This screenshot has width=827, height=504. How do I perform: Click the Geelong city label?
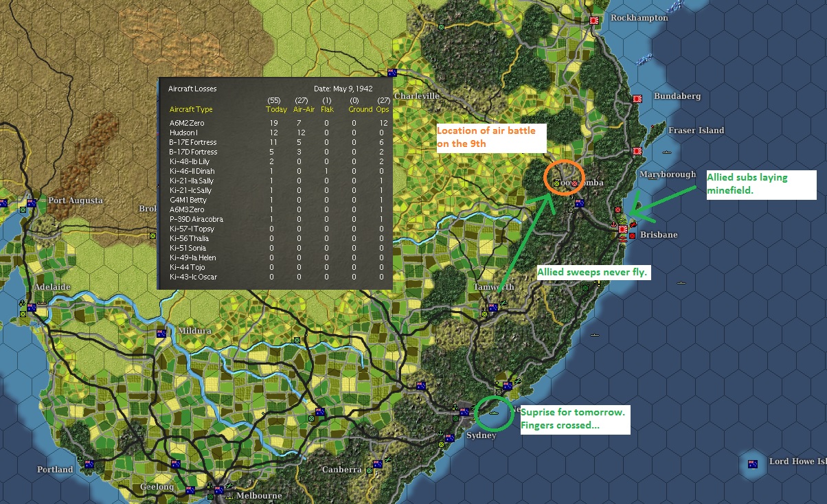(157, 487)
